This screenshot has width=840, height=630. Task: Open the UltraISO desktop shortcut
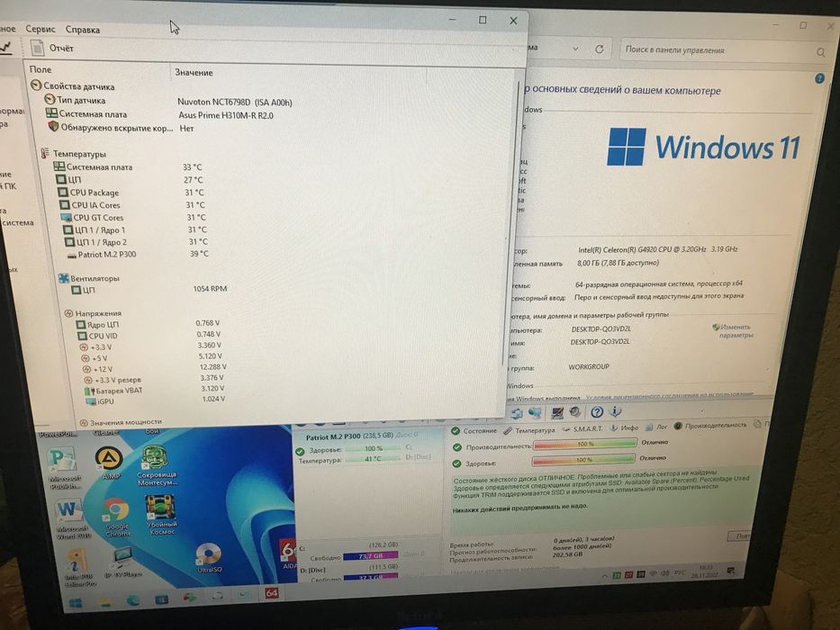(208, 558)
